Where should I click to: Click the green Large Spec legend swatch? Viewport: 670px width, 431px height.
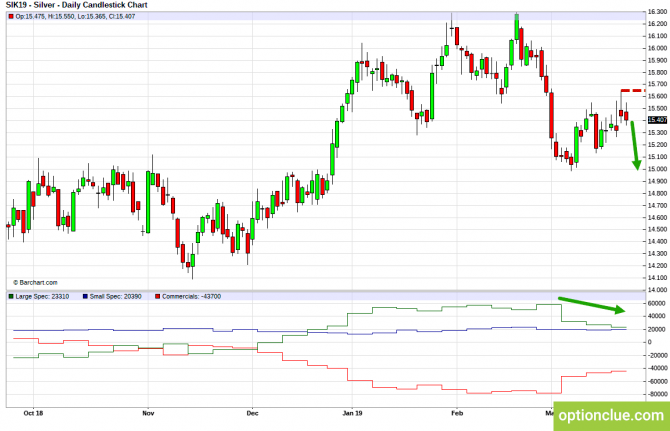pyautogui.click(x=11, y=296)
